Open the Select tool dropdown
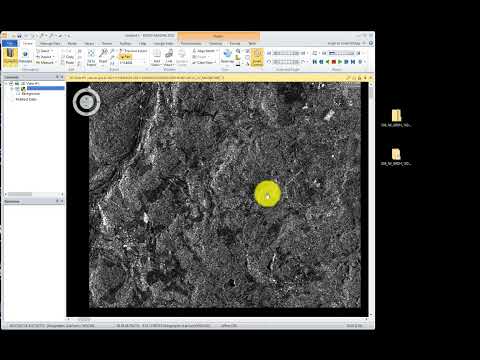 click(45, 51)
